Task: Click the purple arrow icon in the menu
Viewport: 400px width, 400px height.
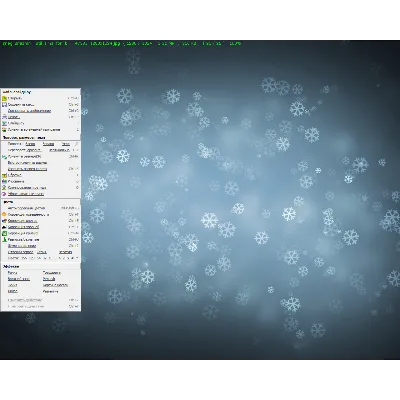Action: point(4,194)
